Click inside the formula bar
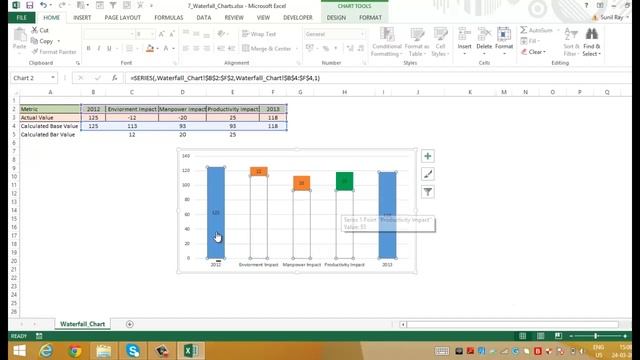 378,78
